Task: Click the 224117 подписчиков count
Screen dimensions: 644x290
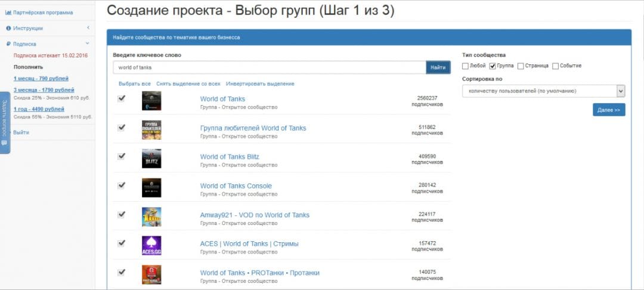Action: pos(427,217)
